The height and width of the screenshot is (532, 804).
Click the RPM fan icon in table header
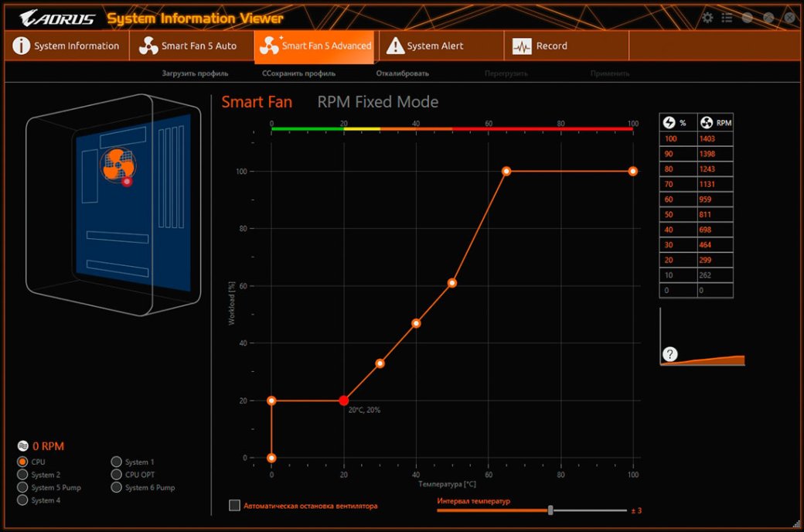pos(706,122)
